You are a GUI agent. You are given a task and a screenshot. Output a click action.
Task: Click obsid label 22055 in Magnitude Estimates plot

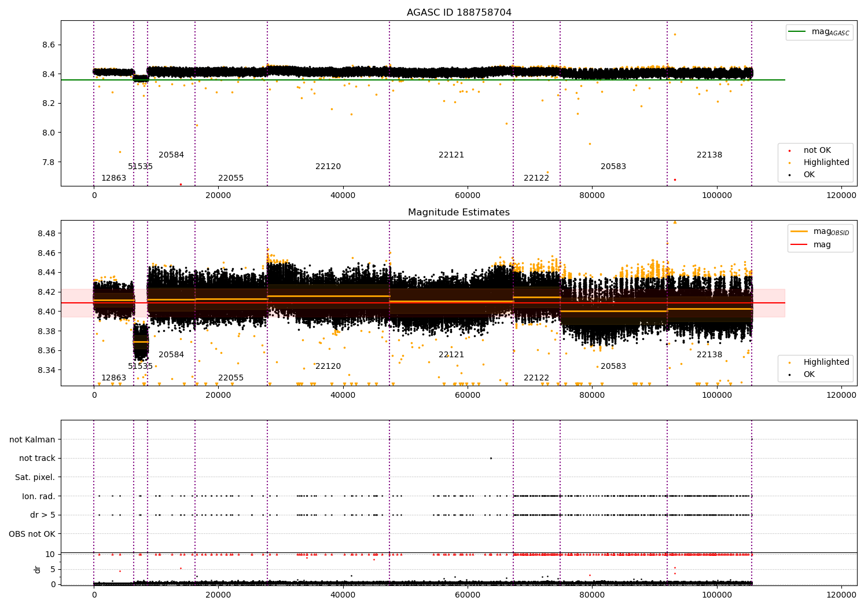(x=231, y=378)
